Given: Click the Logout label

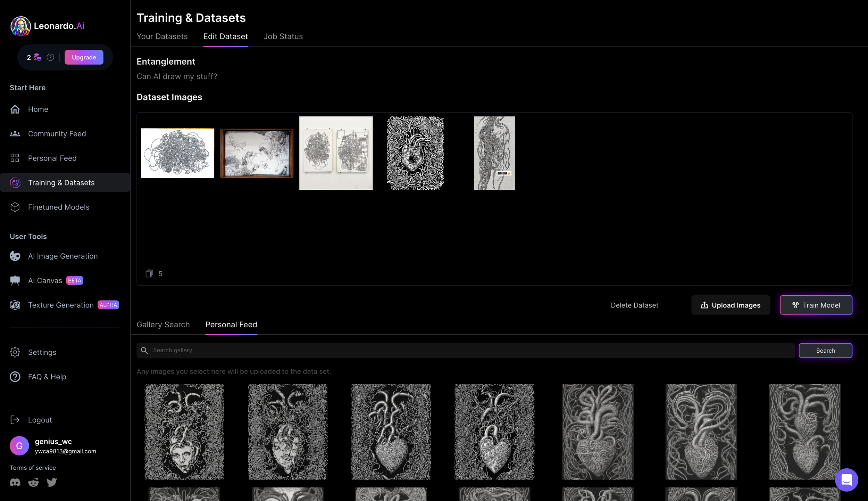Looking at the screenshot, I should click(40, 420).
